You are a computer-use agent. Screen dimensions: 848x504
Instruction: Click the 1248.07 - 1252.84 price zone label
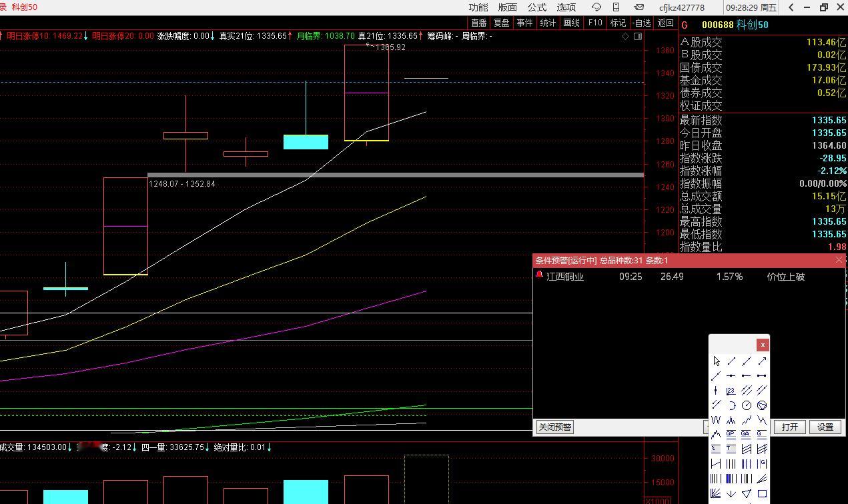coord(182,184)
